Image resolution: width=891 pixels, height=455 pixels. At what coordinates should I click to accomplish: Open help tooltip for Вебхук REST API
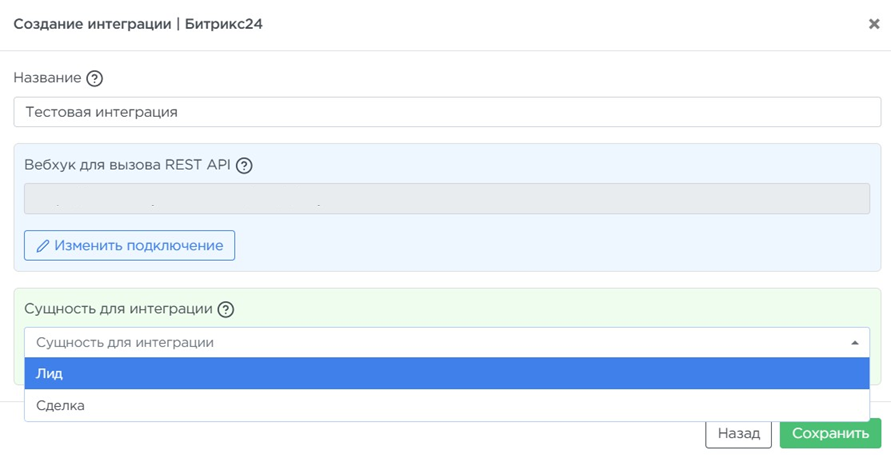(x=244, y=166)
